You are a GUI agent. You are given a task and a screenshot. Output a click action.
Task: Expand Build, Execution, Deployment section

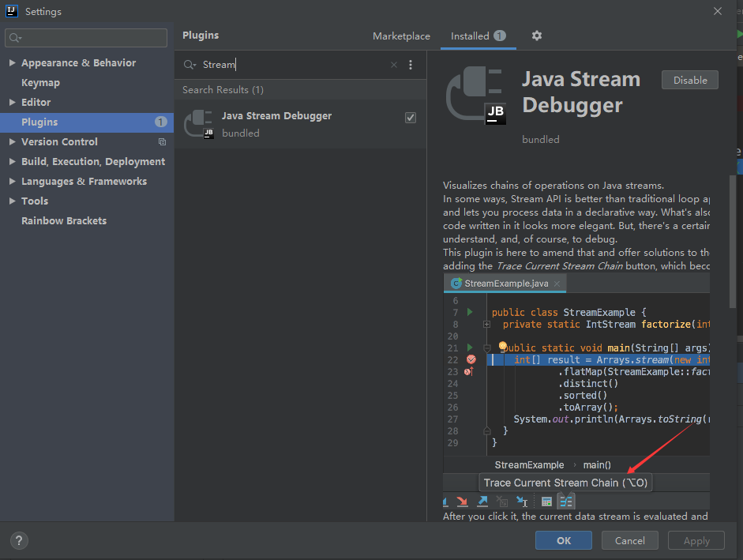[12, 162]
